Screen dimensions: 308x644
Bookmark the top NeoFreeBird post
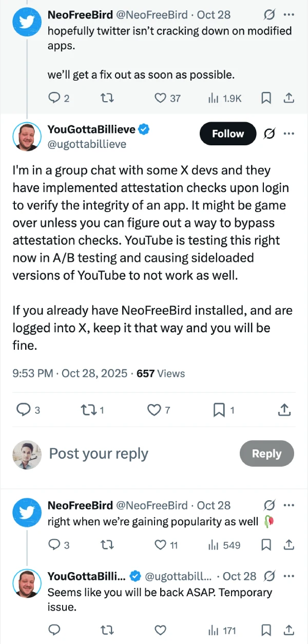click(x=266, y=98)
